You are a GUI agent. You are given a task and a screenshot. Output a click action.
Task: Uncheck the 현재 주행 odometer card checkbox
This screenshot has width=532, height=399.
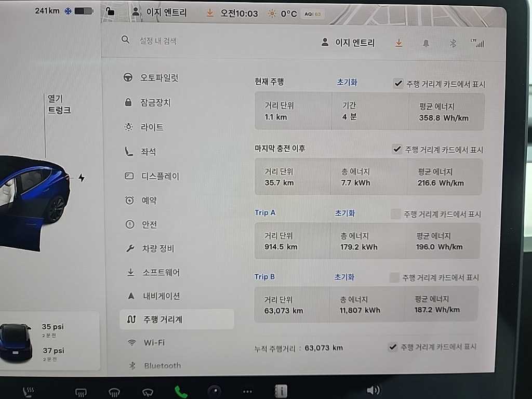398,84
